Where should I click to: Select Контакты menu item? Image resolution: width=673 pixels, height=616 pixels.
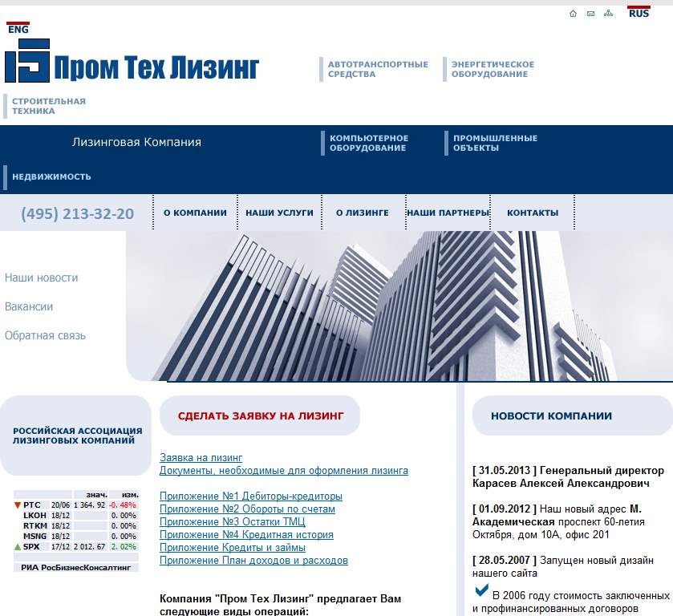pyautogui.click(x=533, y=213)
